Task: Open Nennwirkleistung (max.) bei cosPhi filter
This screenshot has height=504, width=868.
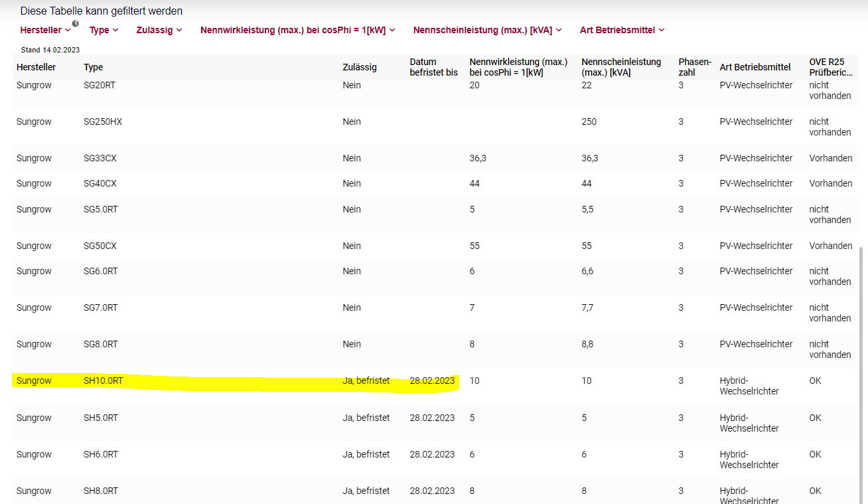Action: click(297, 30)
